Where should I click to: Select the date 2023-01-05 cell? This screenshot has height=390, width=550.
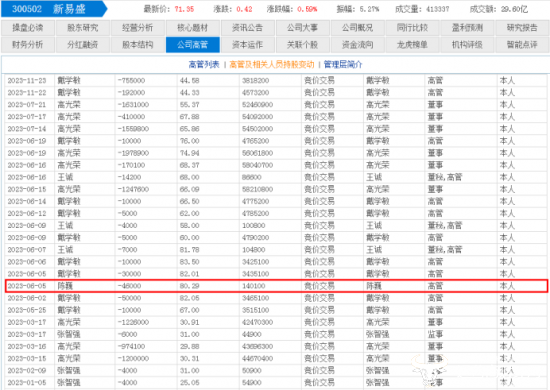[27, 382]
